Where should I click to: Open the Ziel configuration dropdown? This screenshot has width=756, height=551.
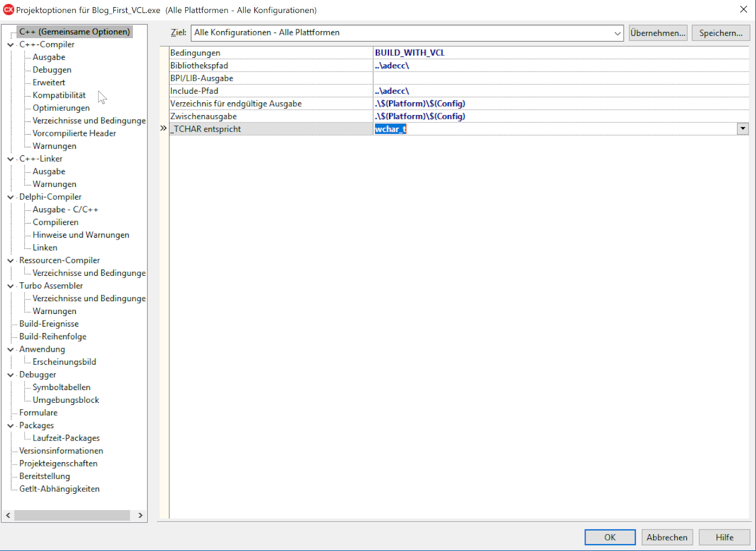click(x=617, y=33)
